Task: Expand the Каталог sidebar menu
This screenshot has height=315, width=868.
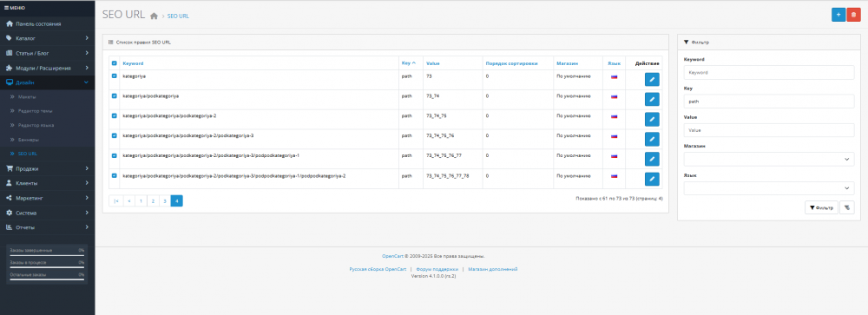Action: (48, 39)
